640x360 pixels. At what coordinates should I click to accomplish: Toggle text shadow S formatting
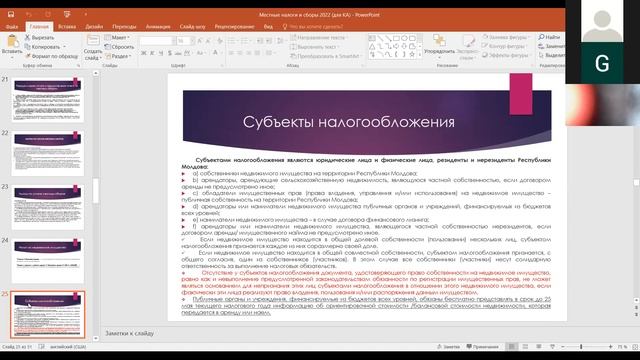(169, 53)
